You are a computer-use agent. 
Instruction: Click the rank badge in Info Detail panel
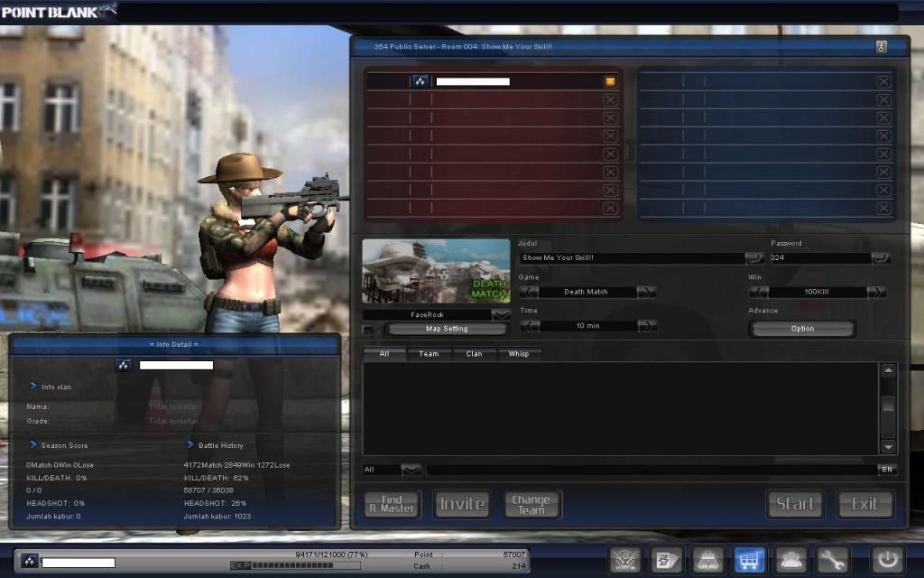[x=123, y=365]
